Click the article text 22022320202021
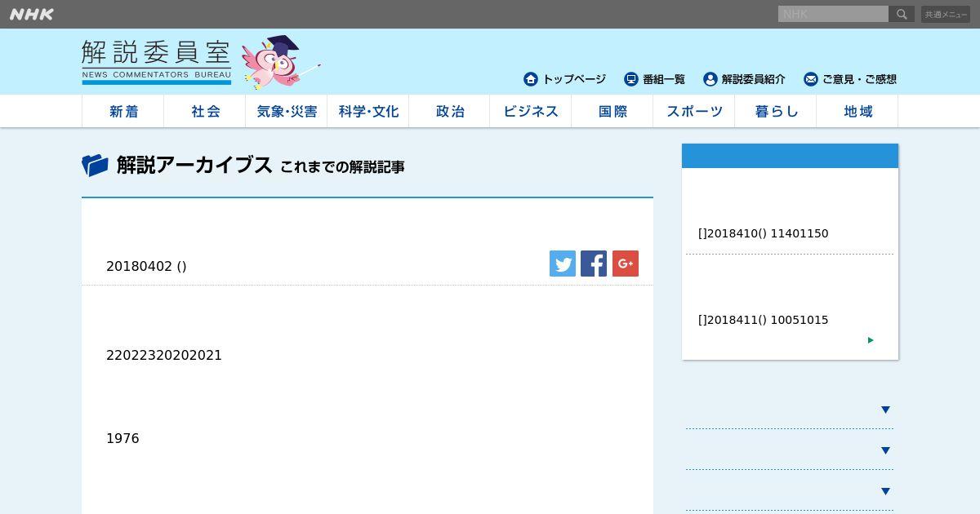Viewport: 980px width, 514px height. pyautogui.click(x=164, y=355)
